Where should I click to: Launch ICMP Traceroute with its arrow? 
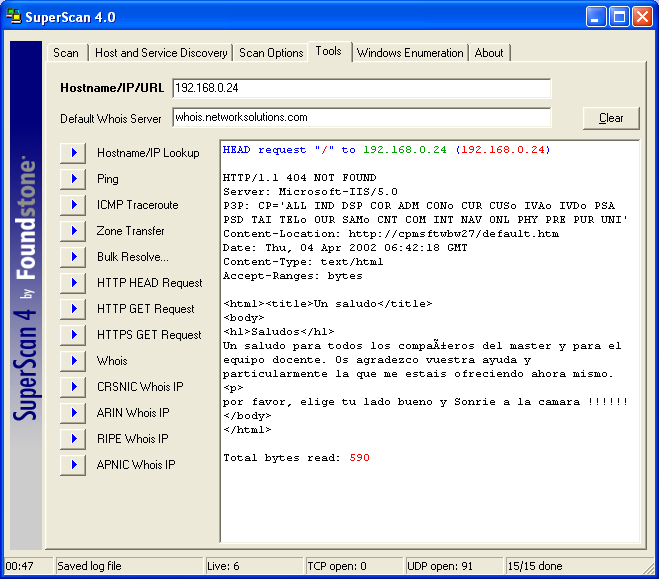[73, 205]
